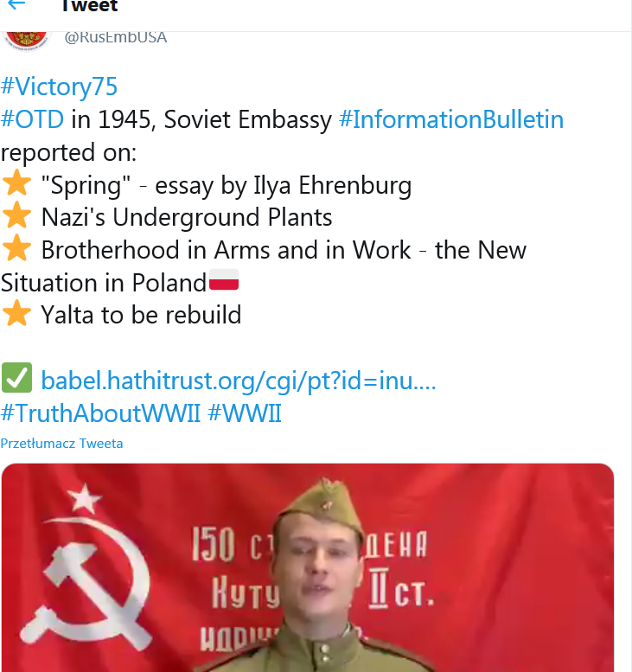Click the "Situation in Poland" tweet text
Screen dimensions: 632x672
click(104, 282)
